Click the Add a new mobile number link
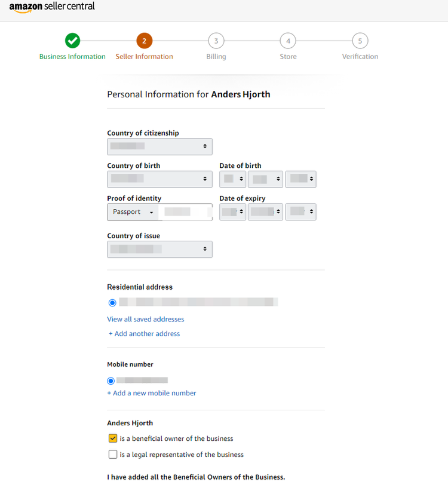This screenshot has width=448, height=488. pos(152,393)
